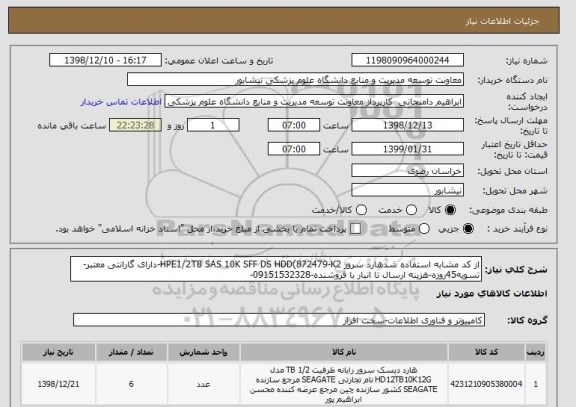Viewport: 576px width, 407px height.
Task: Select the خدمت radio button
Action: 411,210
